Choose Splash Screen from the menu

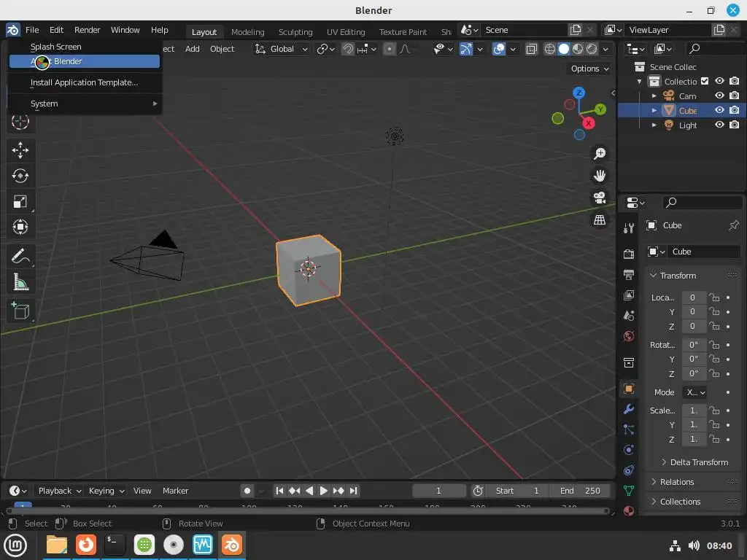click(x=85, y=47)
